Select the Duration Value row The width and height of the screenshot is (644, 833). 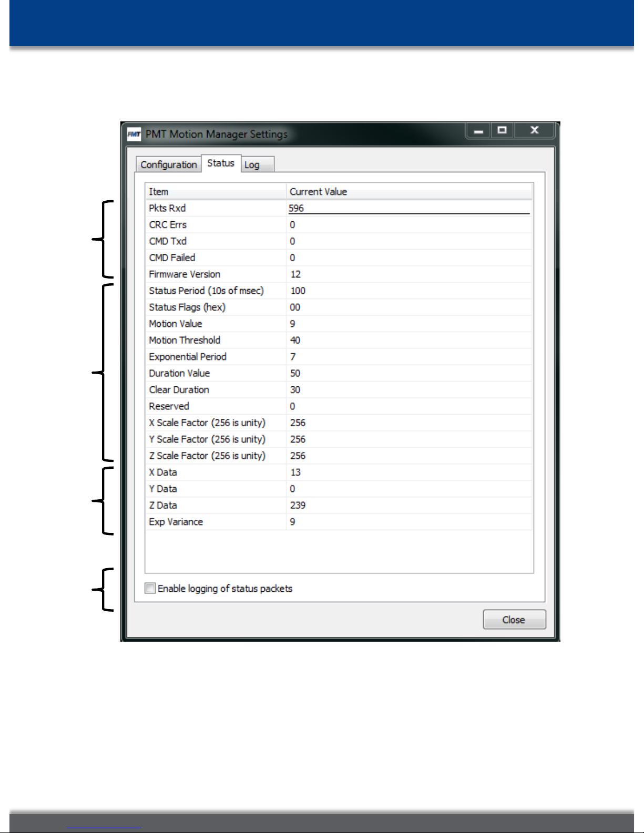339,373
